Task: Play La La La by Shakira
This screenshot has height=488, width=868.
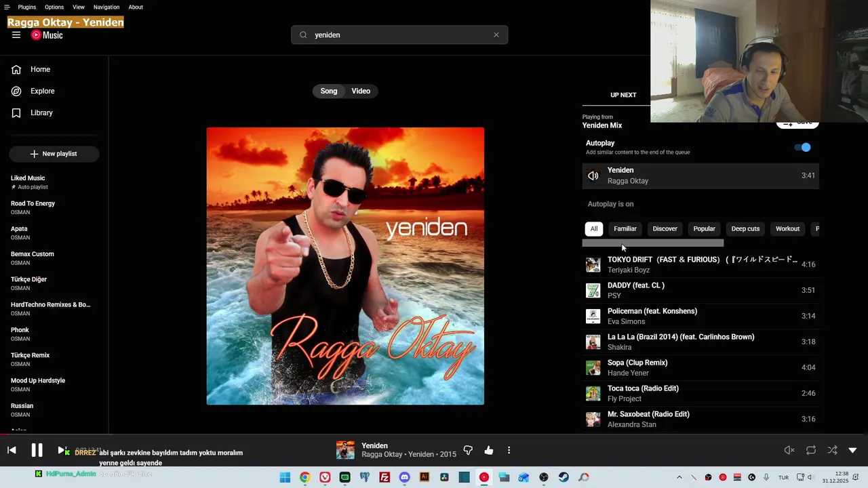Action: [701, 342]
